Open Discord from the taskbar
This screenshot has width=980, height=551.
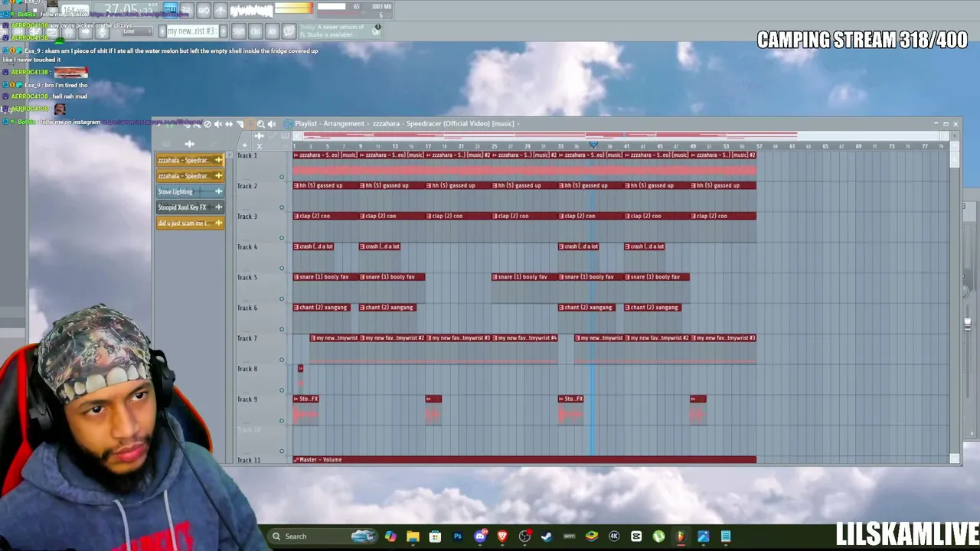pyautogui.click(x=480, y=536)
